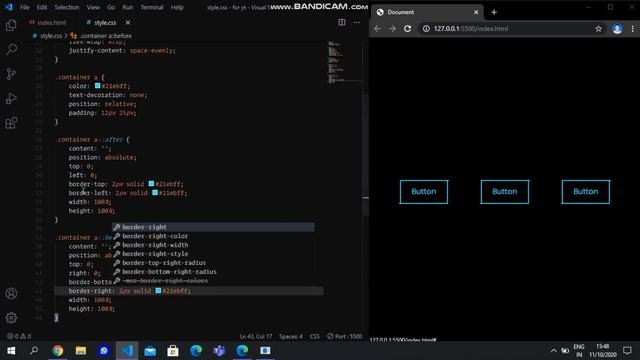Open More Actions menu of the editor
This screenshot has width=640, height=360.
coord(357,22)
